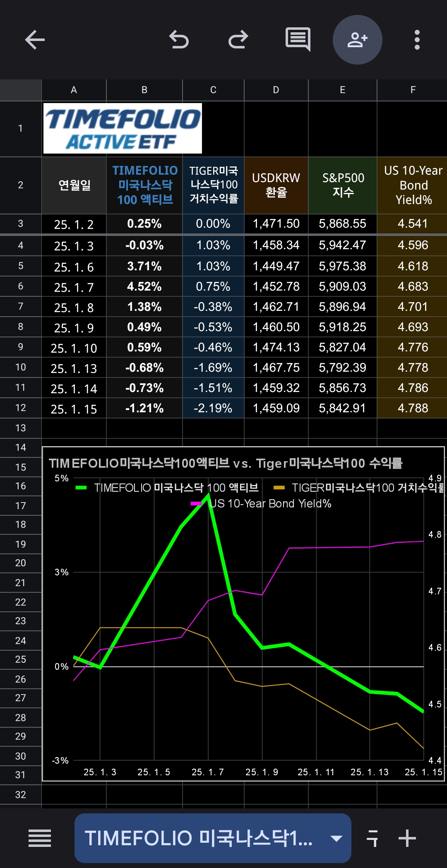This screenshot has width=447, height=868.
Task: Select column C header
Action: 213,90
